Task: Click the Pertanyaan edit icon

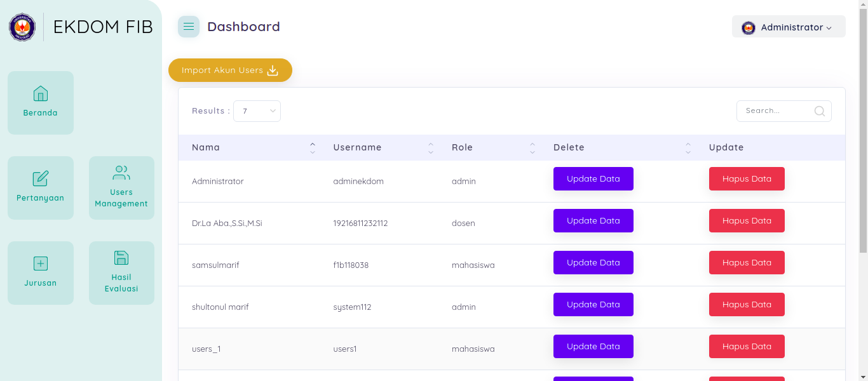Action: tap(41, 178)
